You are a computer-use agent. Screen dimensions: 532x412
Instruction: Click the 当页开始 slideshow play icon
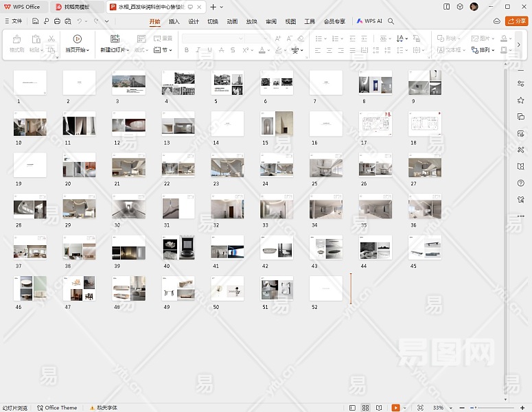click(x=77, y=39)
